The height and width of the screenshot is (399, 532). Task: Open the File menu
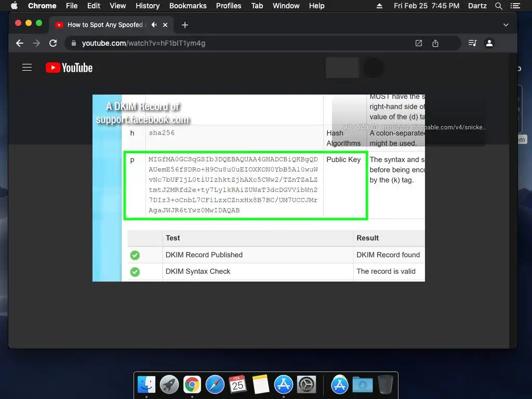[x=72, y=6]
